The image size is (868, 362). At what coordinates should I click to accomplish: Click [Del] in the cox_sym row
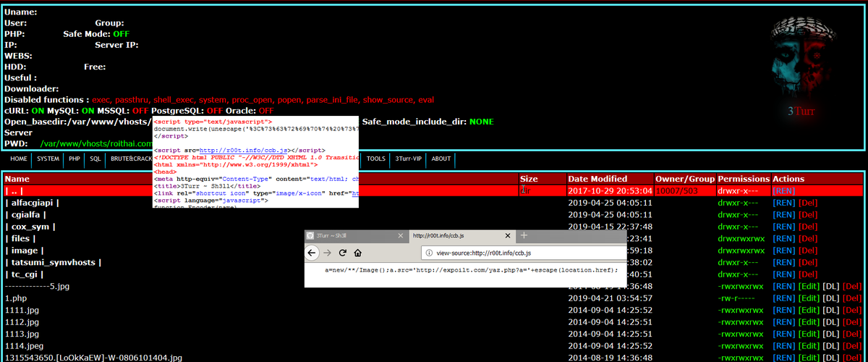coord(808,227)
